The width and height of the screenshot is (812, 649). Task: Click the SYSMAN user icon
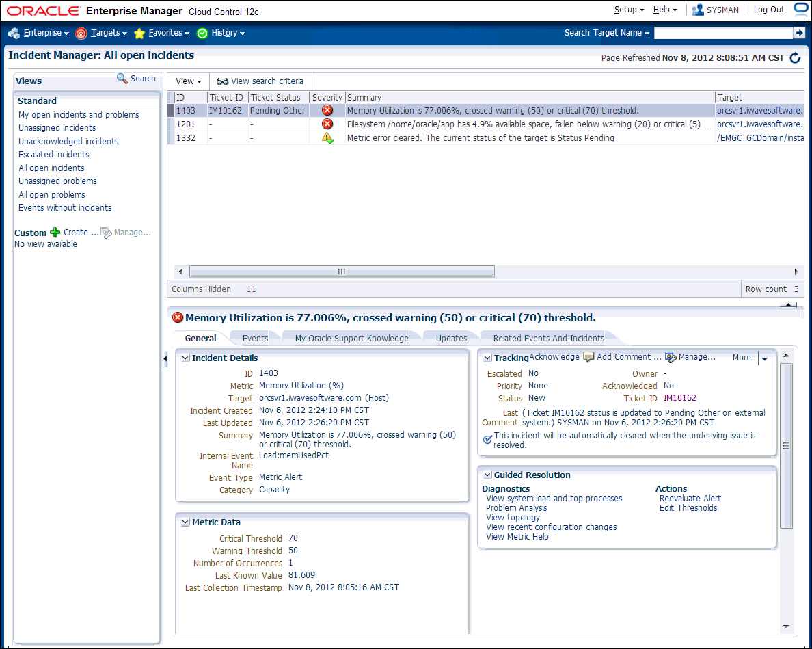click(698, 10)
